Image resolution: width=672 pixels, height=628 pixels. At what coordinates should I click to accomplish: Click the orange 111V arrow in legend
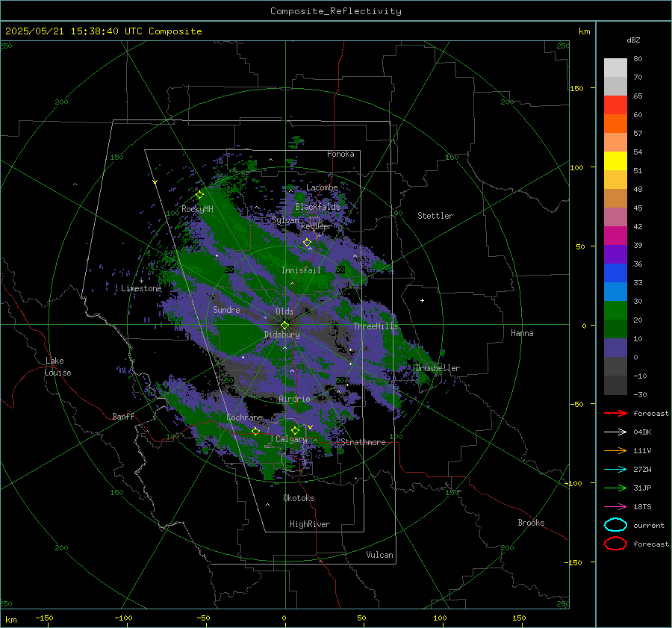coord(615,450)
